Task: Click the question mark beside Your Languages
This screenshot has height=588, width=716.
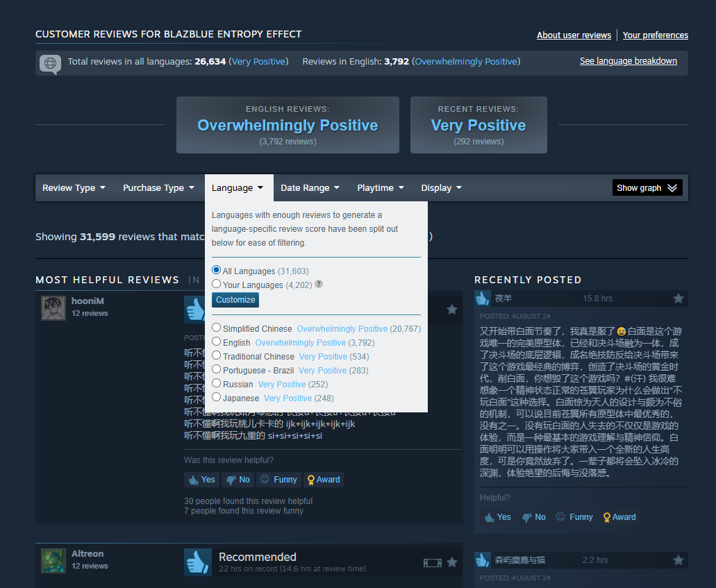Action: 319,284
